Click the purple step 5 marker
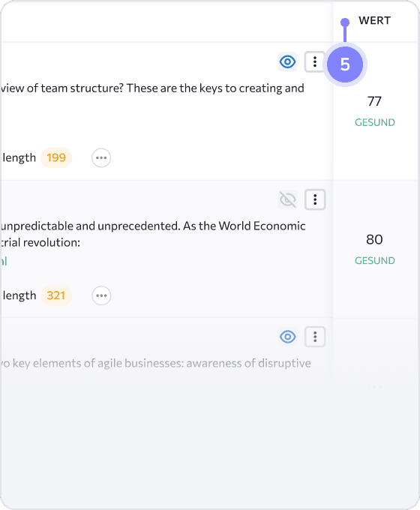Viewport: 420px width, 510px height. (x=345, y=64)
